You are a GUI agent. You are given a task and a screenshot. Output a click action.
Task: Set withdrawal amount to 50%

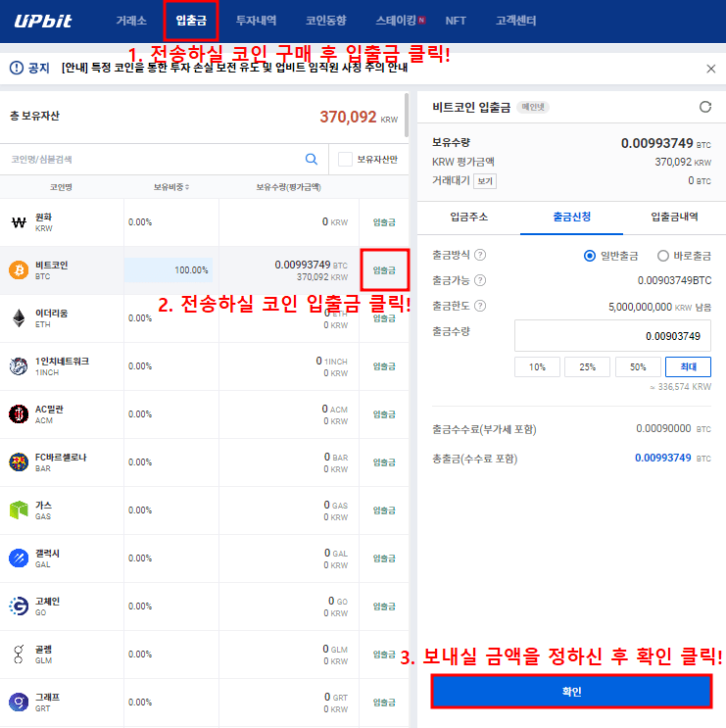pos(638,366)
